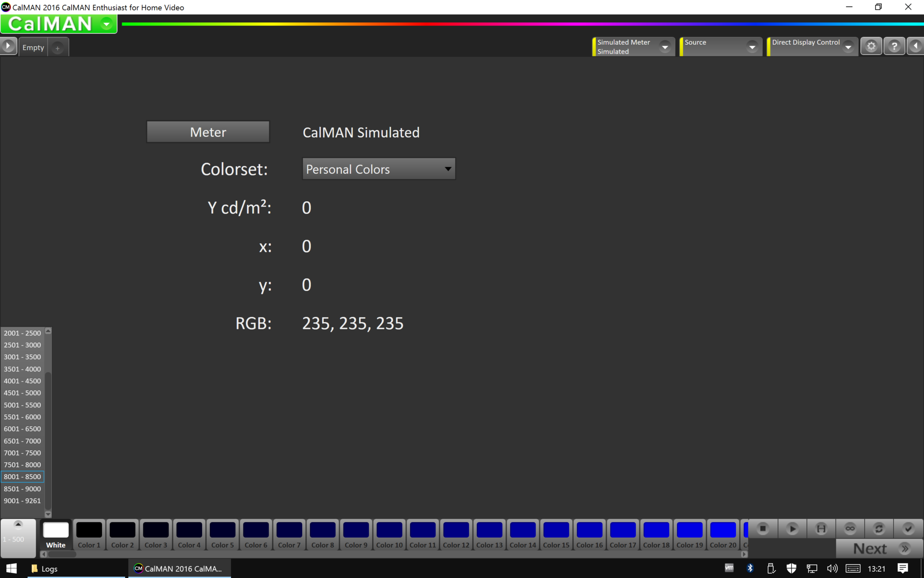Toggle the 1 - 500 range selector button
This screenshot has width=924, height=578.
[x=18, y=538]
